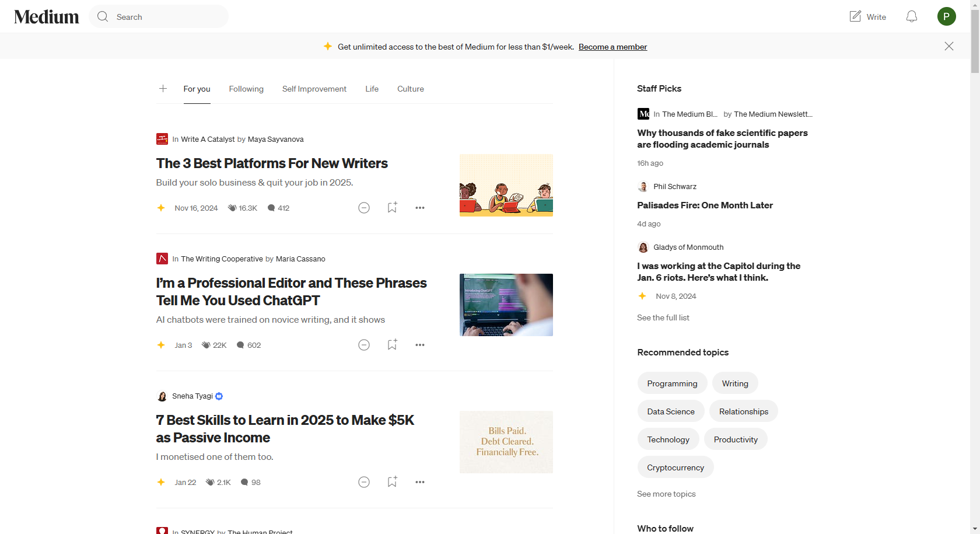Screen dimensions: 980x534
Task: Open the Culture tab
Action: [410, 89]
